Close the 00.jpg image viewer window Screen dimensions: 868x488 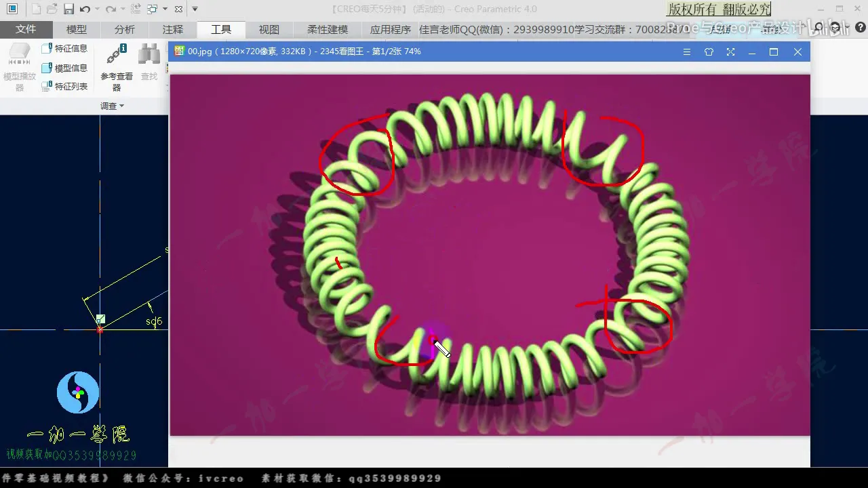[x=797, y=52]
